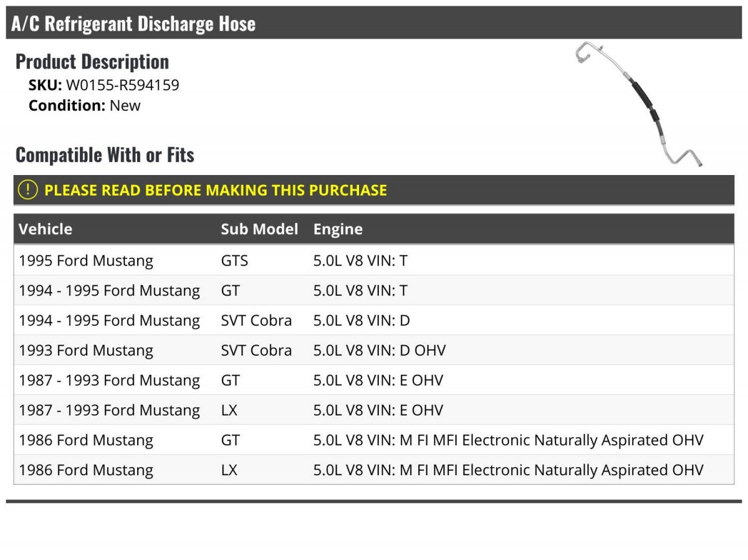This screenshot has width=748, height=560.
Task: Click the SKU number W0155-R594159
Action: point(123,85)
